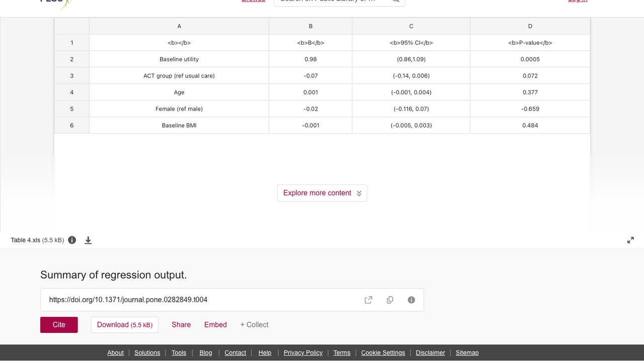Select column C header in the table
The image size is (644, 362).
[411, 26]
